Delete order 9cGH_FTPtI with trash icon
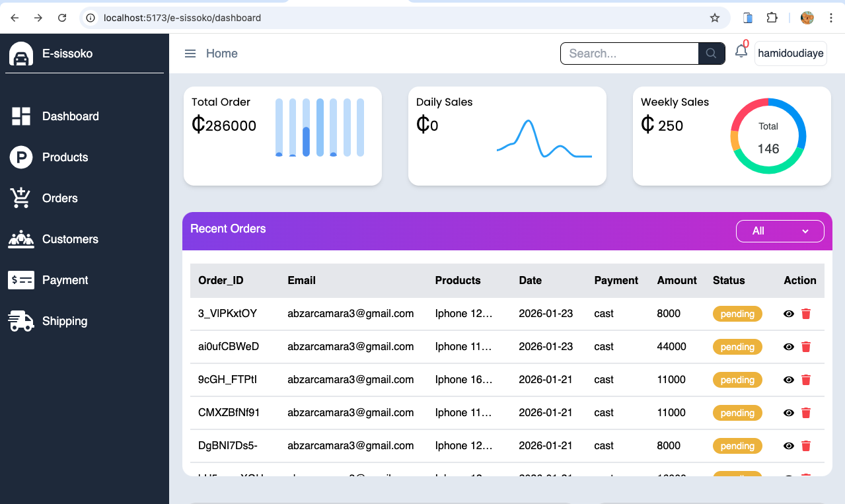Screen dimensions: 845x504 click(x=806, y=380)
